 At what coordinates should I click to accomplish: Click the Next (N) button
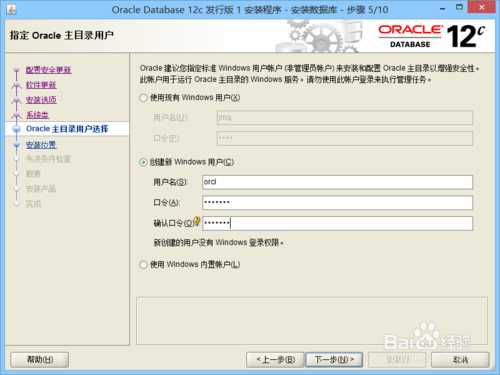[x=334, y=360]
